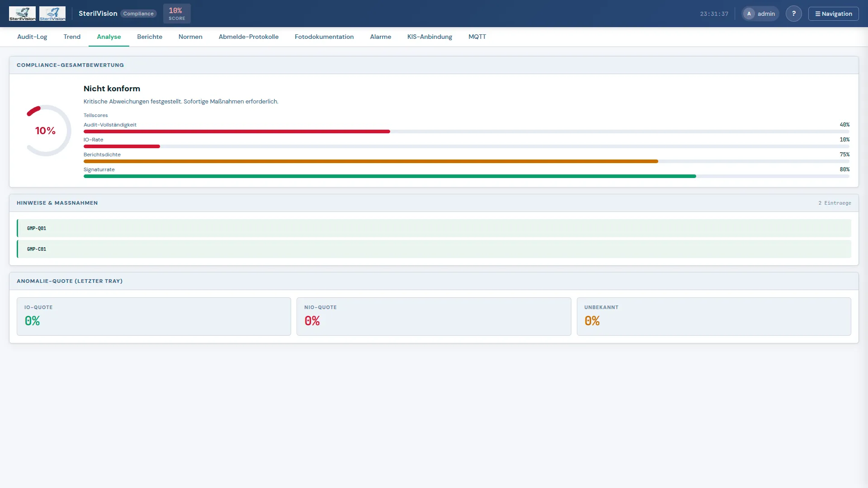Open the Abmelde-Protokolle tab
868x488 pixels.
pos(249,37)
